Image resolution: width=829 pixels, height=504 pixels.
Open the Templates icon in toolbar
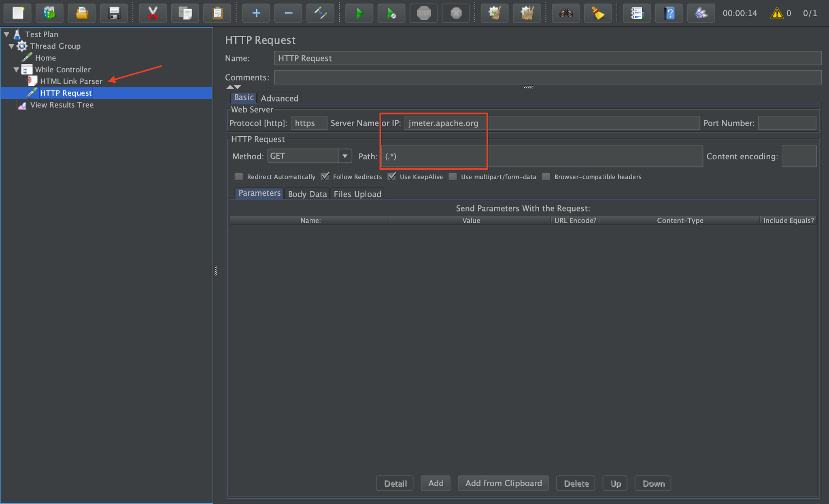tap(49, 13)
